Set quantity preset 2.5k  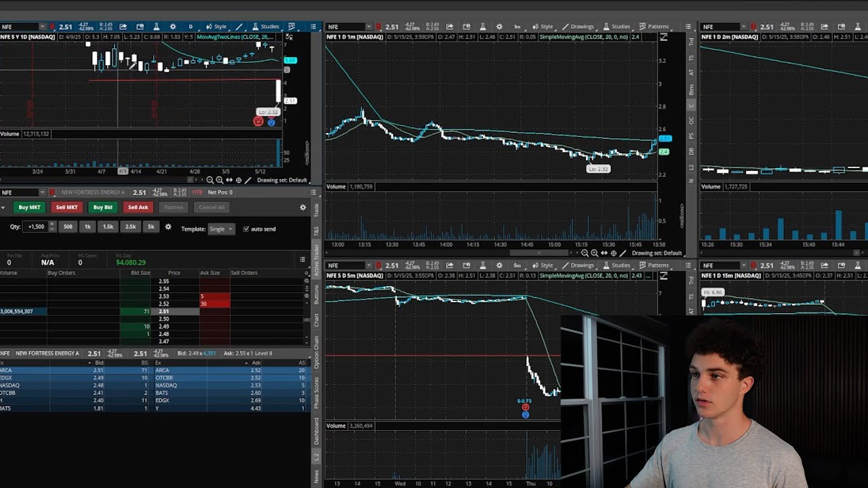[x=130, y=227]
